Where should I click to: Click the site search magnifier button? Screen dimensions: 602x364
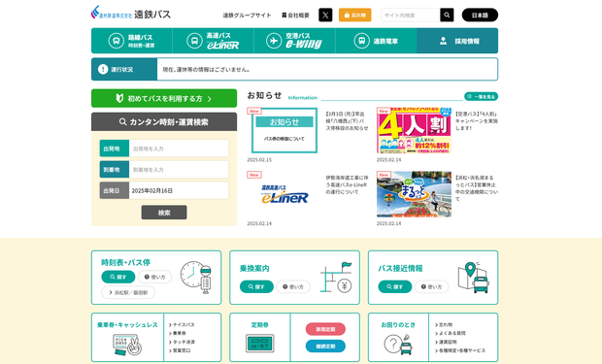[447, 15]
